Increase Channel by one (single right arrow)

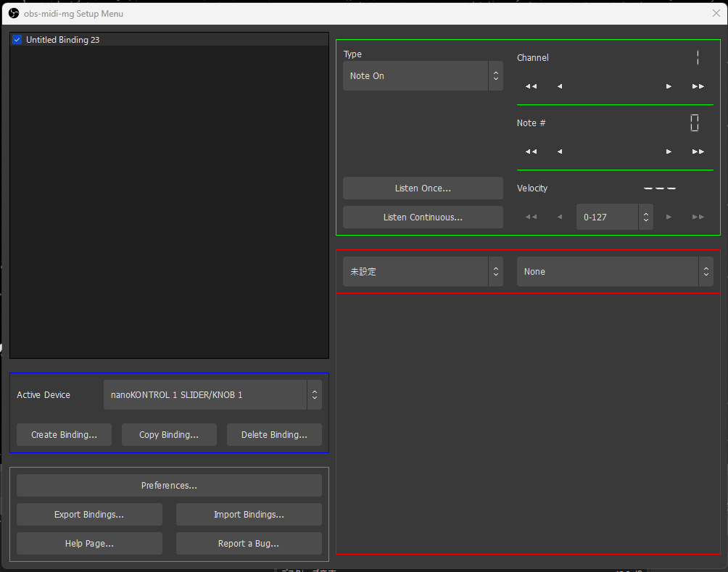pos(669,86)
